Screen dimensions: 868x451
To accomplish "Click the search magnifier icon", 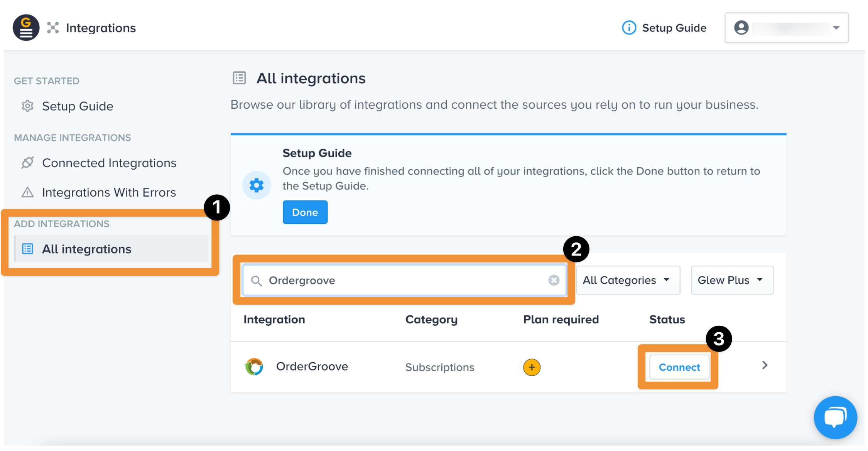I will pos(257,281).
